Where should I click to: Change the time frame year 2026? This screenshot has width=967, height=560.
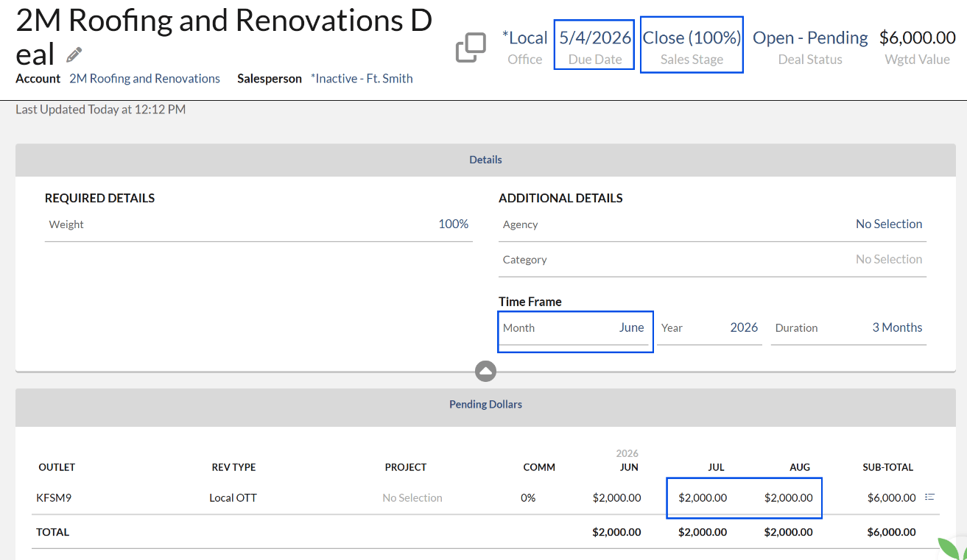[x=744, y=327]
